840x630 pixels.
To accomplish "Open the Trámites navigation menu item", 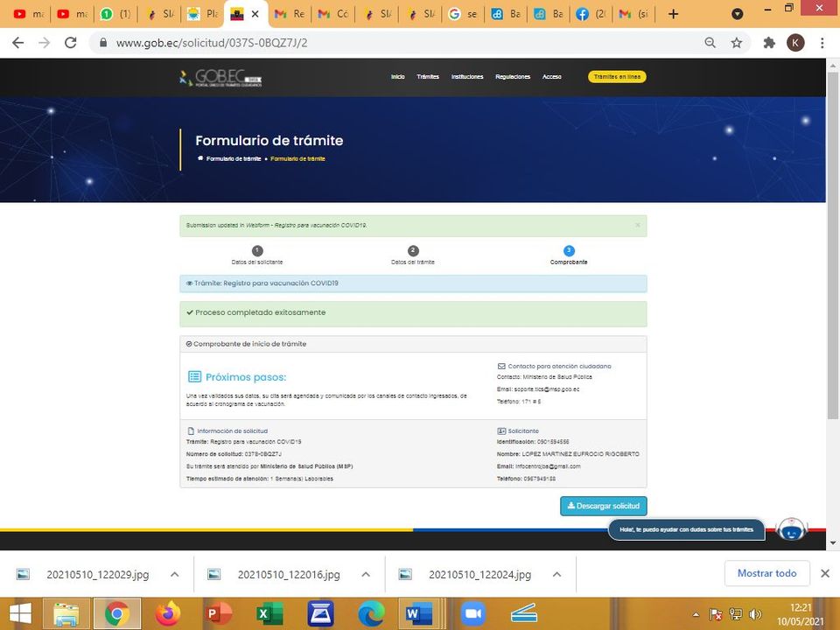I will pyautogui.click(x=428, y=77).
